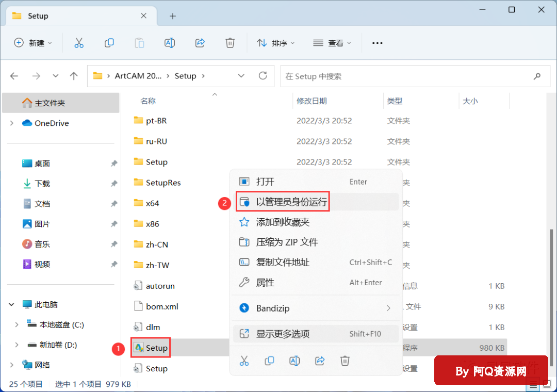Switch to large thumbnails view icon
The height and width of the screenshot is (392, 557).
547,384
